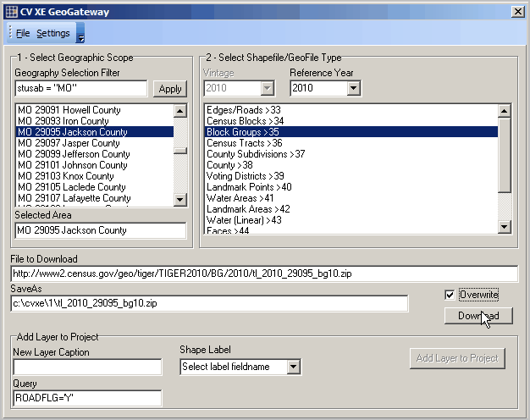Screen dimensions: 530x420
Task: Select MO 29107 Lafayette County
Action: pos(95,198)
